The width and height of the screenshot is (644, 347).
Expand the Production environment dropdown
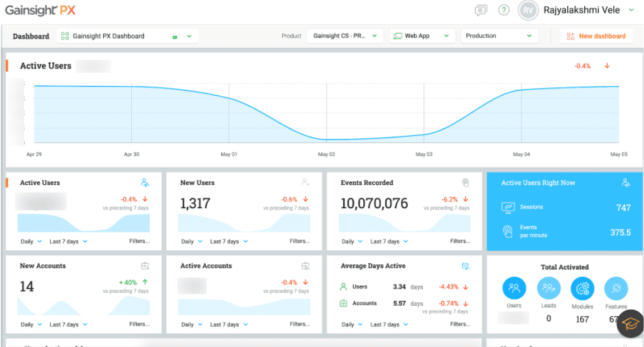coord(498,36)
